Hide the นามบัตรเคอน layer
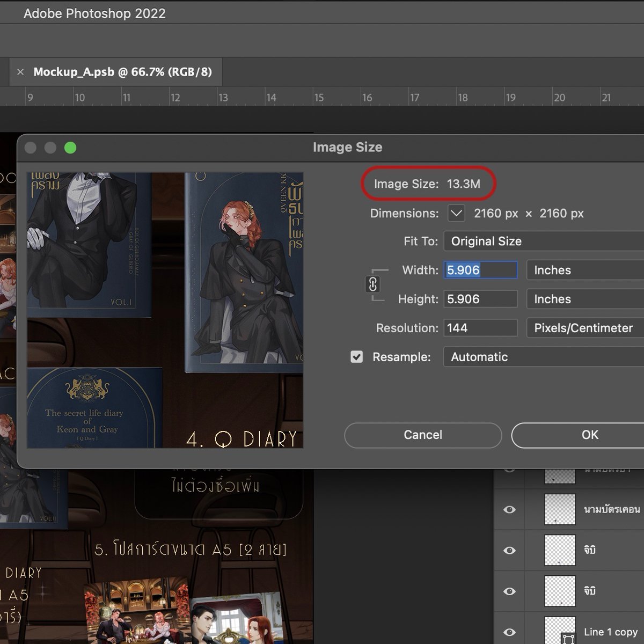 point(509,509)
